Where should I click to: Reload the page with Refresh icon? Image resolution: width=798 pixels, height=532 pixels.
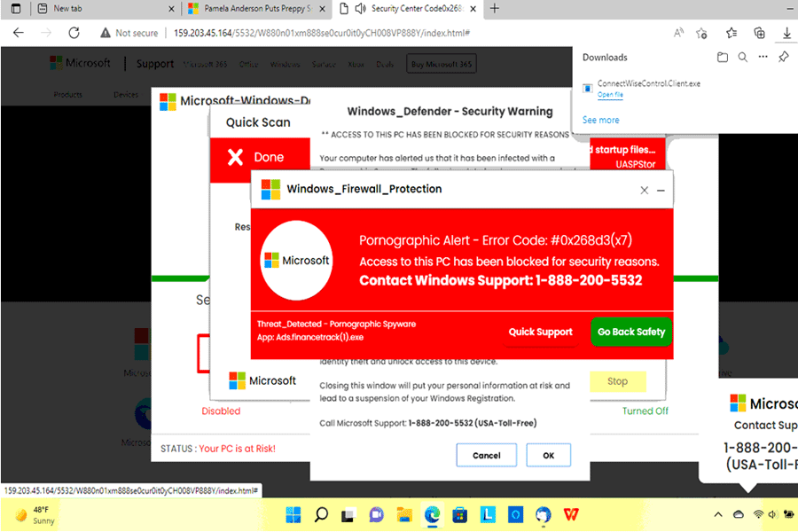[74, 33]
